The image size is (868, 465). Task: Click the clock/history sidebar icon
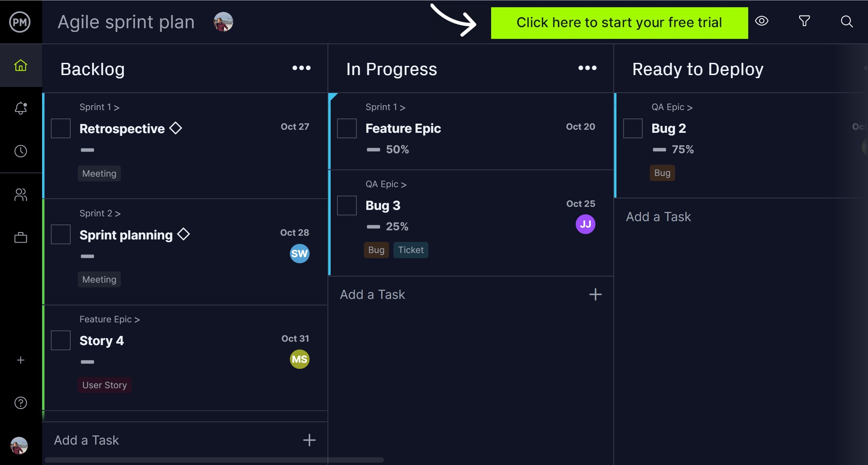[x=20, y=151]
